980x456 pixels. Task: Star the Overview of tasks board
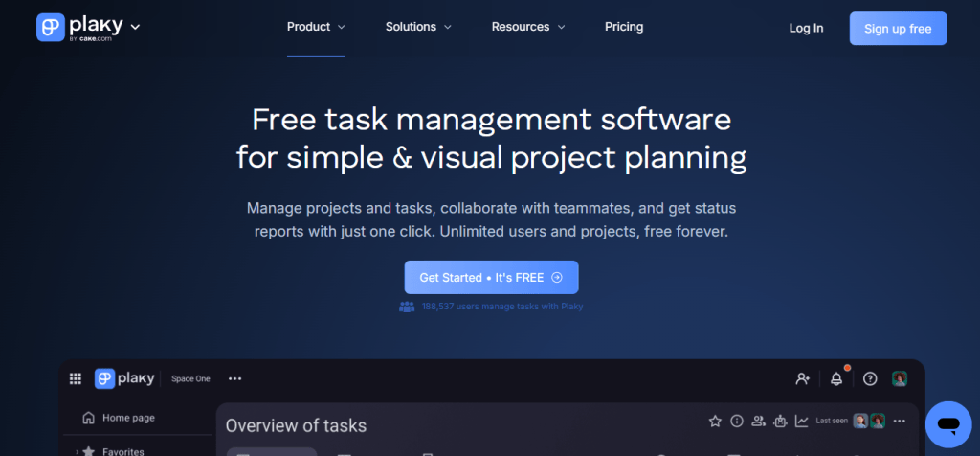click(715, 421)
